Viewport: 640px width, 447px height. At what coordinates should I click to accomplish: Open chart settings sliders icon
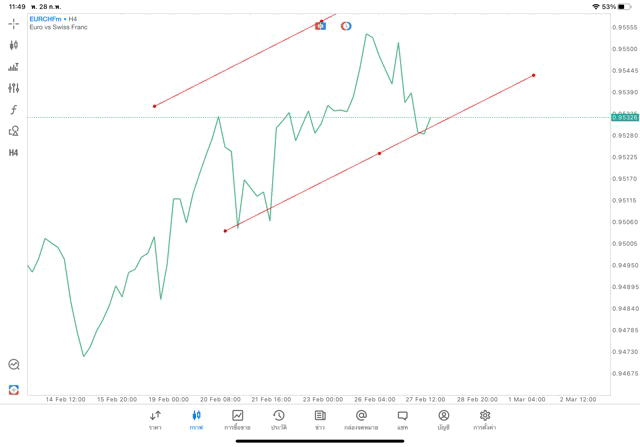(x=14, y=88)
